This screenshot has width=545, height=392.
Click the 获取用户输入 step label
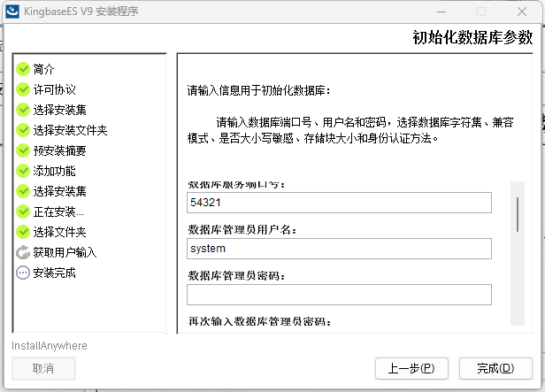(65, 252)
